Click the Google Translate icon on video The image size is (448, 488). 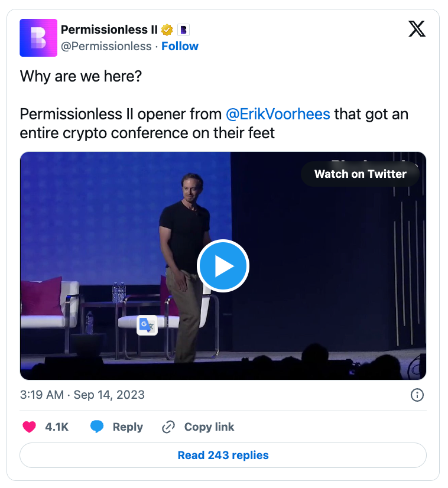[147, 326]
